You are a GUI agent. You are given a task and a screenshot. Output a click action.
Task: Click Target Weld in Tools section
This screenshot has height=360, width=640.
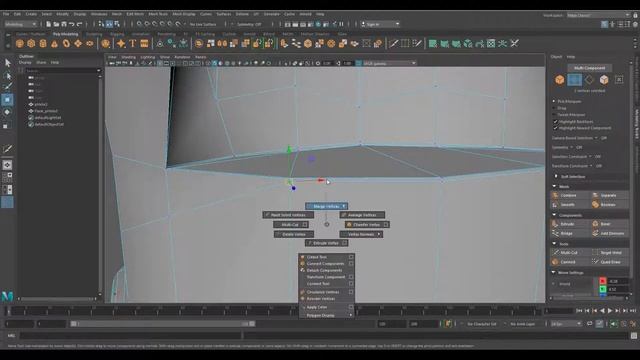point(610,253)
